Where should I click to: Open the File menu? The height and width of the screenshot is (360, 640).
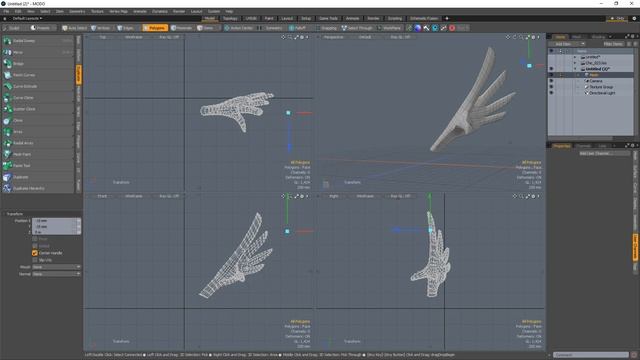6,11
